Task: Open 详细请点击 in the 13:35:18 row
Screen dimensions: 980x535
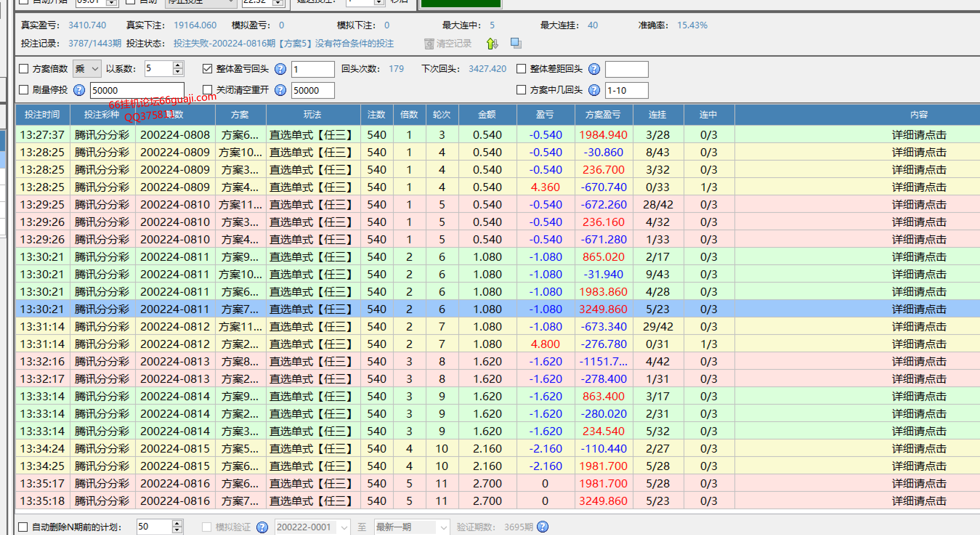Action: click(x=919, y=501)
